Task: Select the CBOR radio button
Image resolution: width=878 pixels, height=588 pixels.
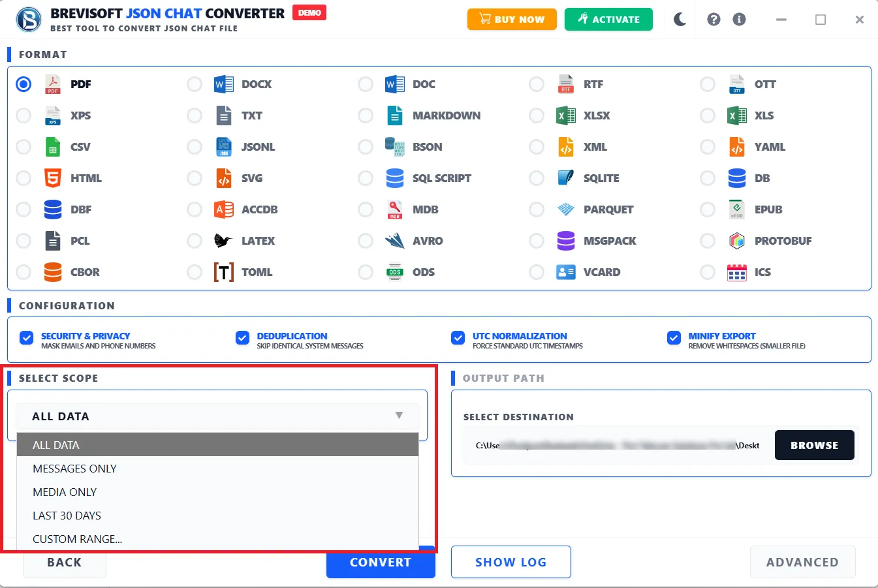Action: pyautogui.click(x=24, y=272)
